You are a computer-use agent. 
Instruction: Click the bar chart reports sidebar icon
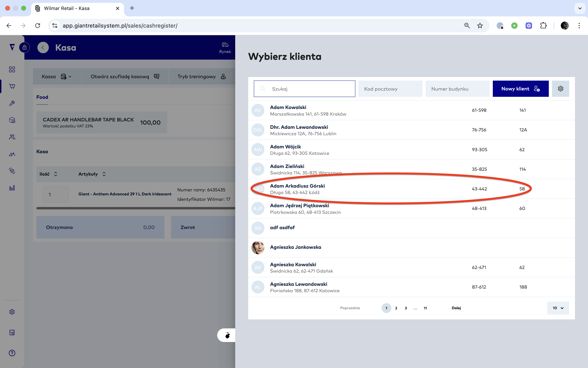[x=12, y=188]
